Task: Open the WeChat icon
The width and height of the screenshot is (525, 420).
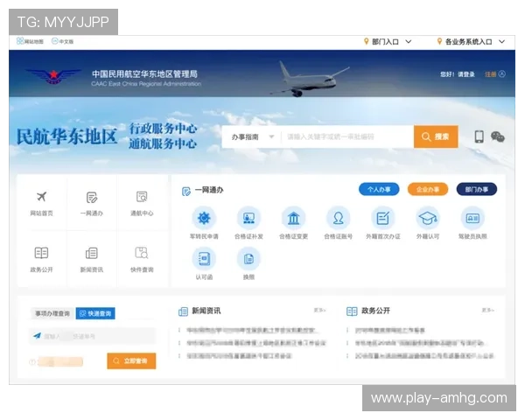Action: click(498, 136)
